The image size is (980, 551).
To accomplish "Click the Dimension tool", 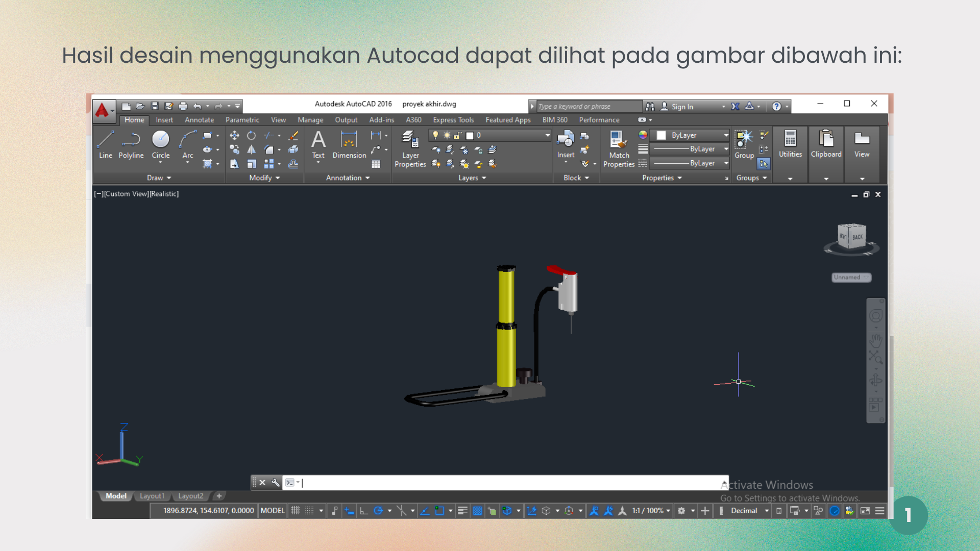I will point(349,144).
